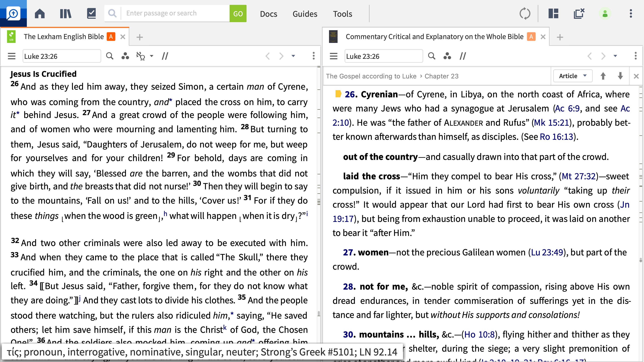
Task: Follow the Mt 27:32 reference link
Action: (x=579, y=176)
